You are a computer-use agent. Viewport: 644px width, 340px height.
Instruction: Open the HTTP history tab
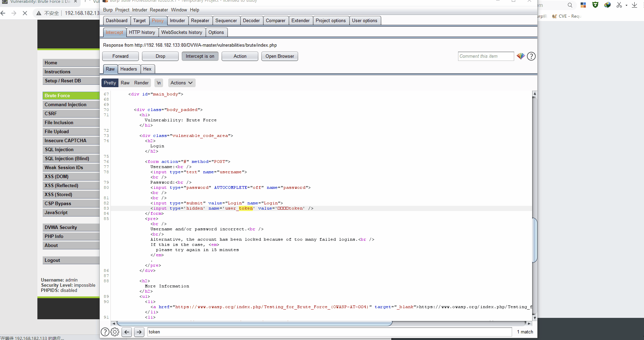click(x=142, y=33)
